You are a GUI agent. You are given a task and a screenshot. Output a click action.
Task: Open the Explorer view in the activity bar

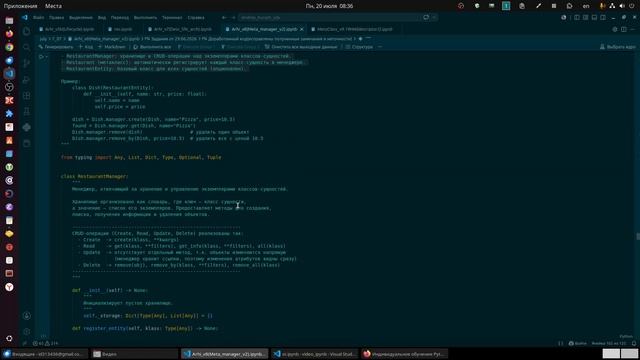click(x=27, y=31)
